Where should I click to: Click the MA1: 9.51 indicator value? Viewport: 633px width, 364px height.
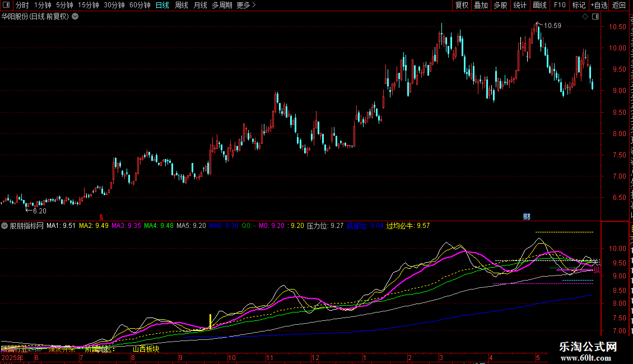click(x=61, y=226)
